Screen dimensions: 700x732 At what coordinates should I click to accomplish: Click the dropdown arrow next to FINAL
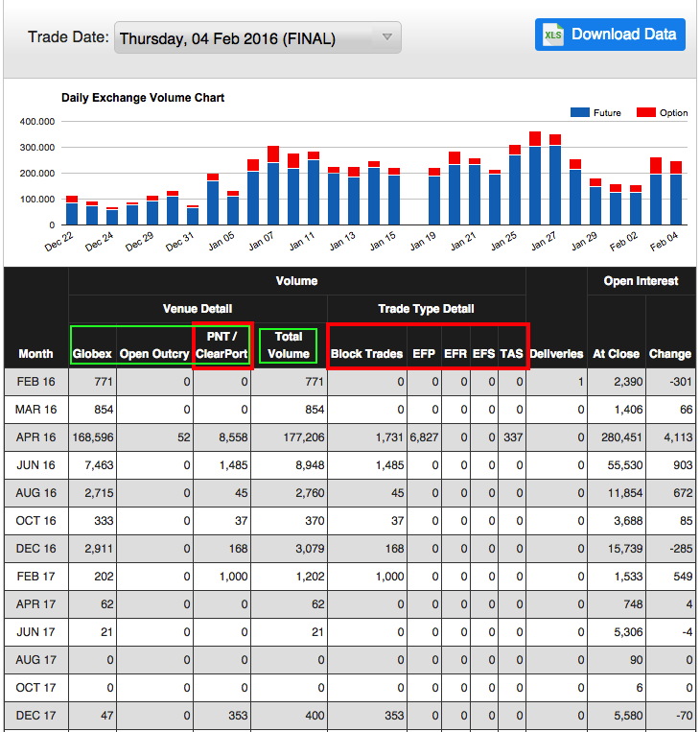point(386,36)
